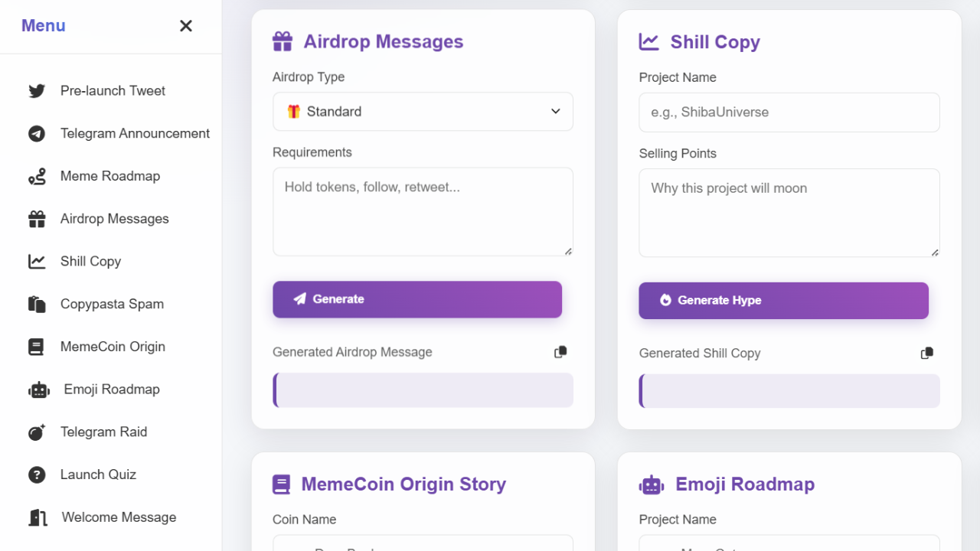Open the Airdrop Type dropdown
This screenshot has height=551, width=980.
click(x=423, y=112)
